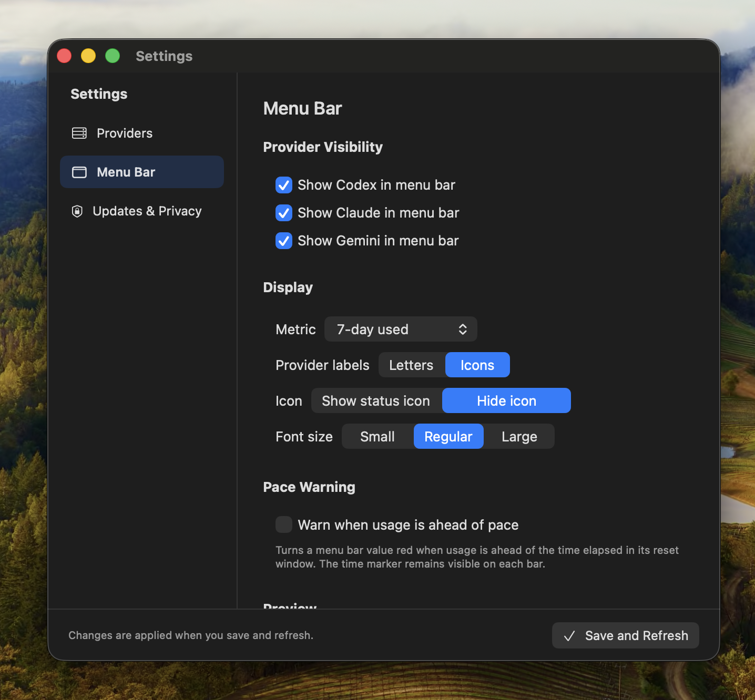Enable Warn when usage is ahead of pace
This screenshot has height=700, width=755.
pyautogui.click(x=284, y=524)
